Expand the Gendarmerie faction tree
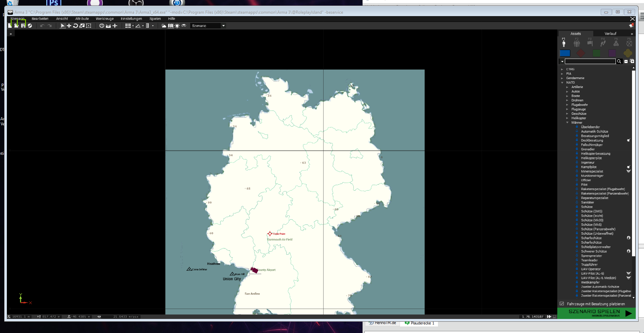 pos(562,78)
